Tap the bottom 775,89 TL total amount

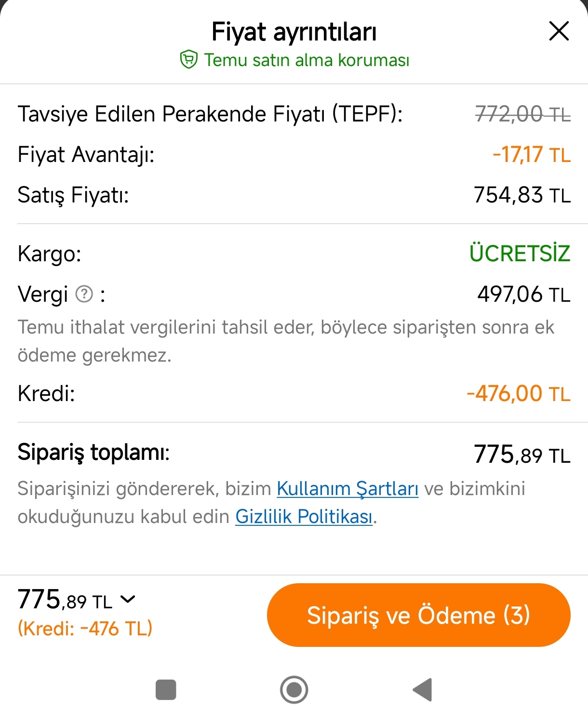click(65, 600)
